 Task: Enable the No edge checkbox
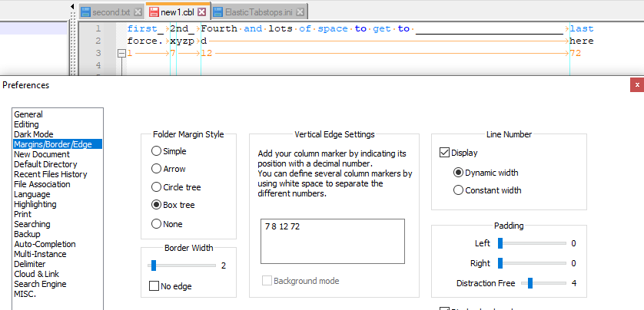click(154, 286)
